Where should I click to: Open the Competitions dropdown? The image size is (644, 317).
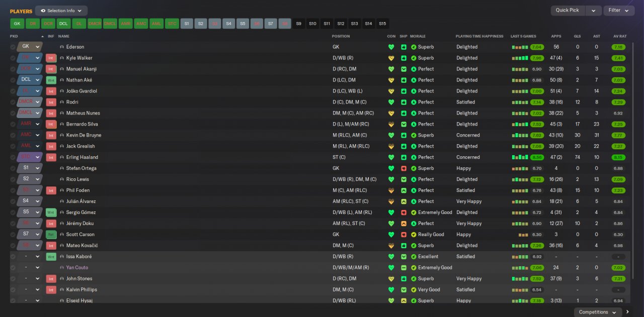[597, 312]
